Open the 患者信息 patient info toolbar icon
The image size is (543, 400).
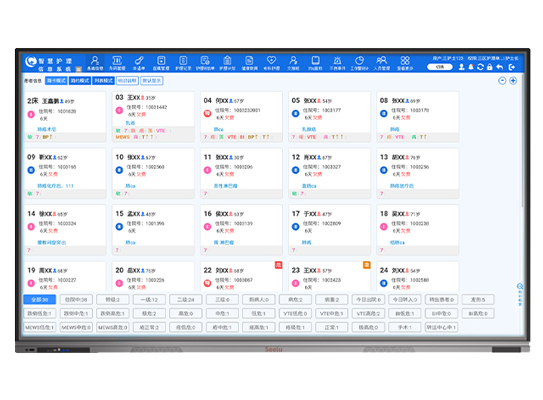tap(95, 63)
